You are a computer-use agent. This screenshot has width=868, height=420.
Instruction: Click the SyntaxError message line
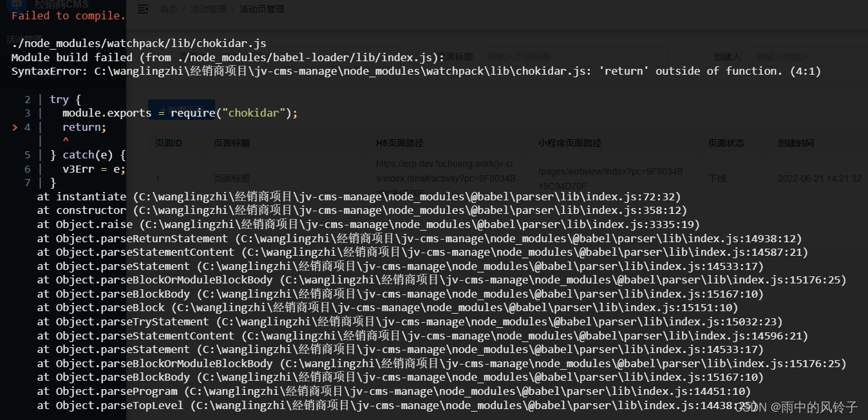point(416,72)
